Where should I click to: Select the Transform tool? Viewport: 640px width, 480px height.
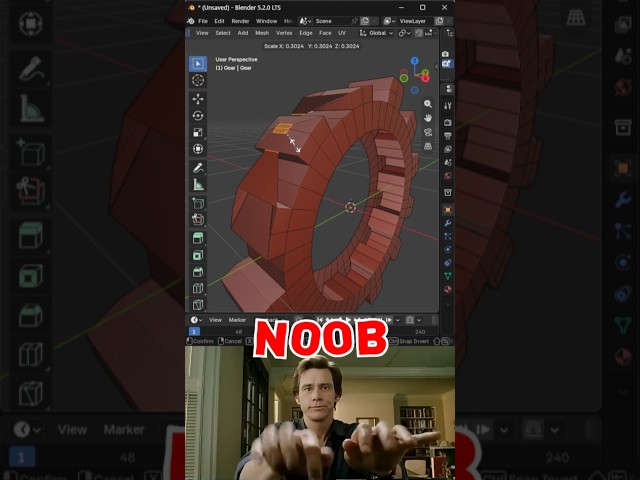[x=198, y=149]
